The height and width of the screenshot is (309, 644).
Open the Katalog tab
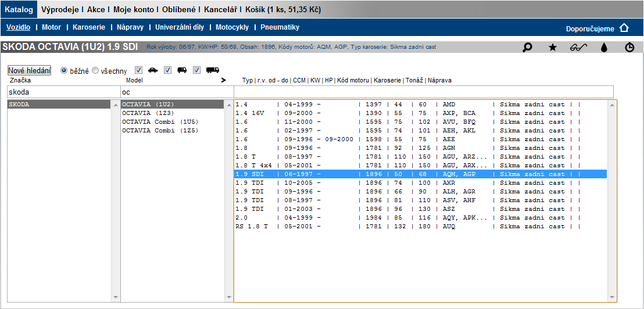19,9
